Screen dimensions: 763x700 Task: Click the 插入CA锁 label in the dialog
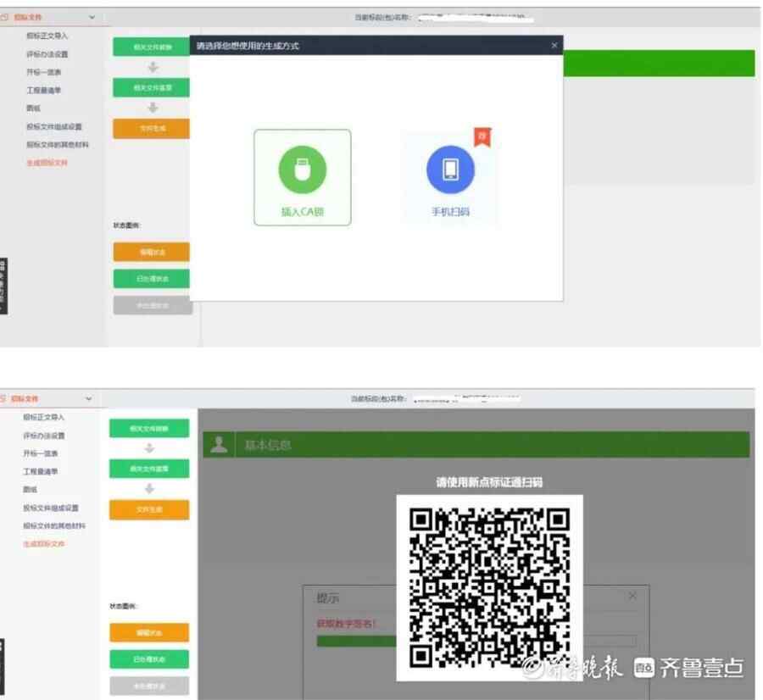click(302, 212)
